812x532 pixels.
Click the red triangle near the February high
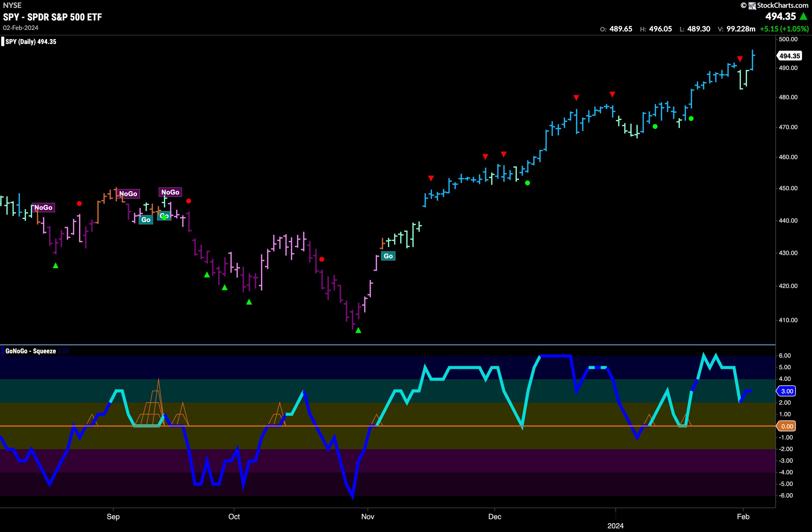point(740,59)
